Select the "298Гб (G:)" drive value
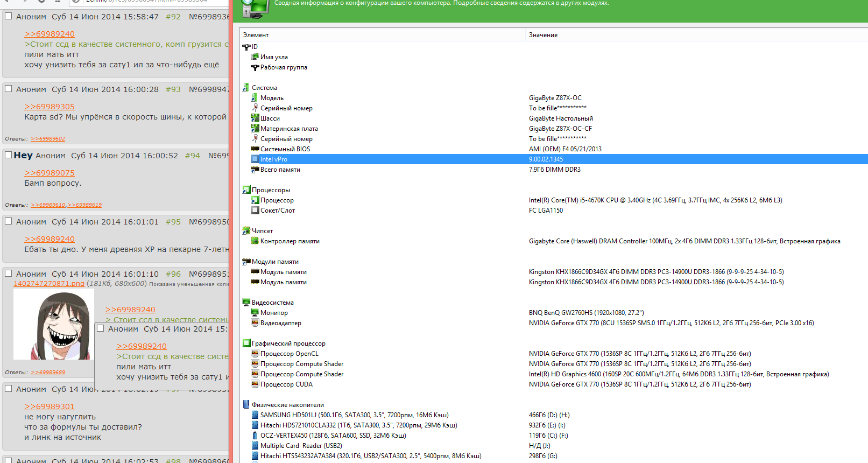868x463 pixels. point(543,456)
